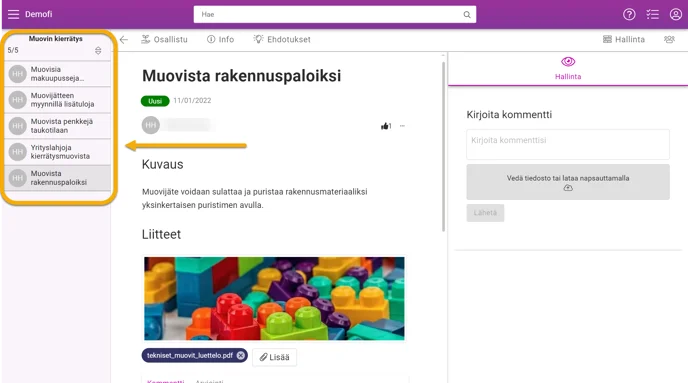Open the building blocks image attachment
The width and height of the screenshot is (688, 383).
(x=274, y=298)
